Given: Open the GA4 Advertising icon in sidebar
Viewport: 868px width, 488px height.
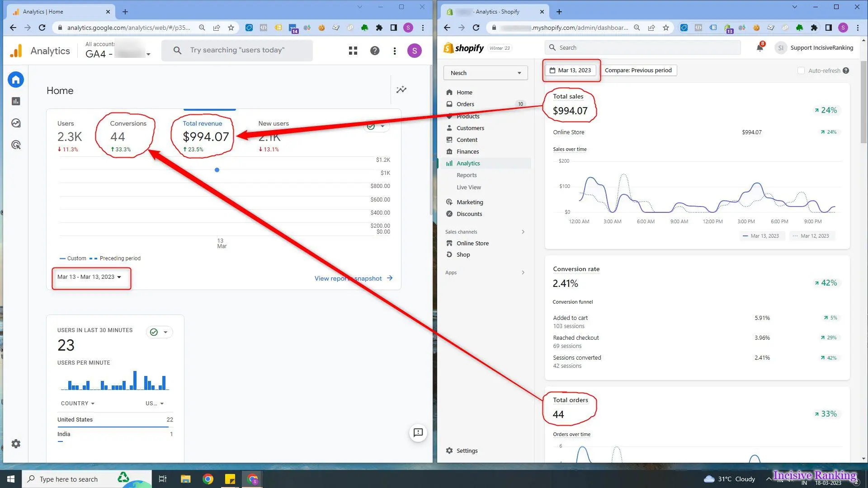Looking at the screenshot, I should point(16,145).
